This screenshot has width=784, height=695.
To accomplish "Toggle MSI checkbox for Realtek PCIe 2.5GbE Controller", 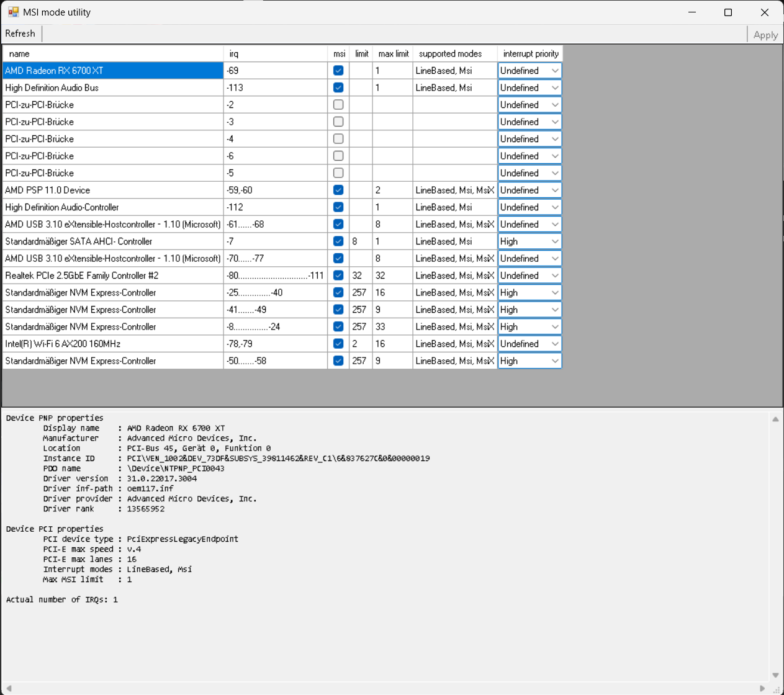I will click(338, 276).
